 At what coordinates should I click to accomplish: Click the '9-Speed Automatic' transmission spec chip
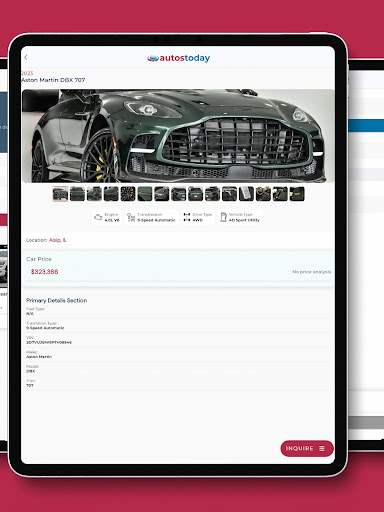(151, 217)
